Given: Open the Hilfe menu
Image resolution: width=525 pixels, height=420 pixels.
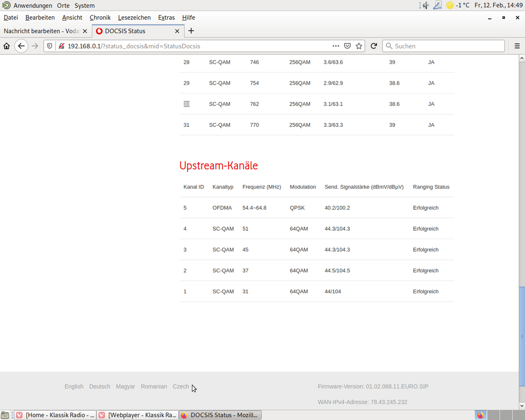Looking at the screenshot, I should coord(189,17).
